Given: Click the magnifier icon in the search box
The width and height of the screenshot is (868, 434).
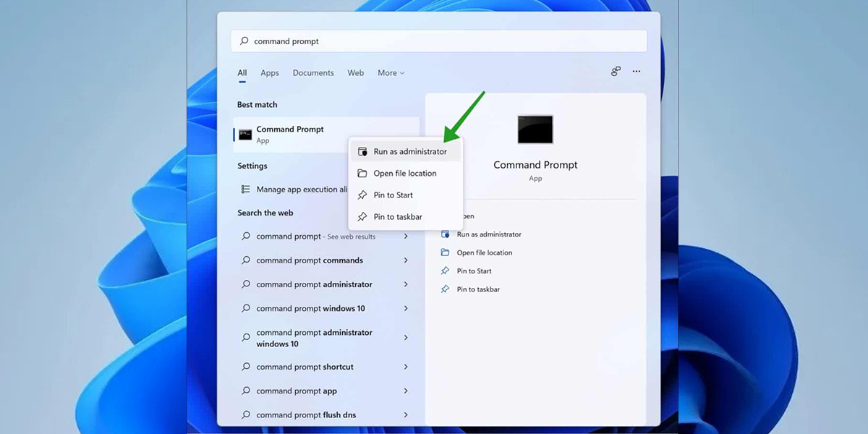Looking at the screenshot, I should point(244,41).
